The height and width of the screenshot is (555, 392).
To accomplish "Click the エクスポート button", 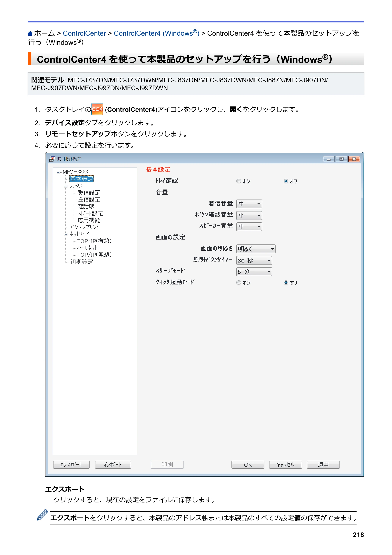I will 71,465.
